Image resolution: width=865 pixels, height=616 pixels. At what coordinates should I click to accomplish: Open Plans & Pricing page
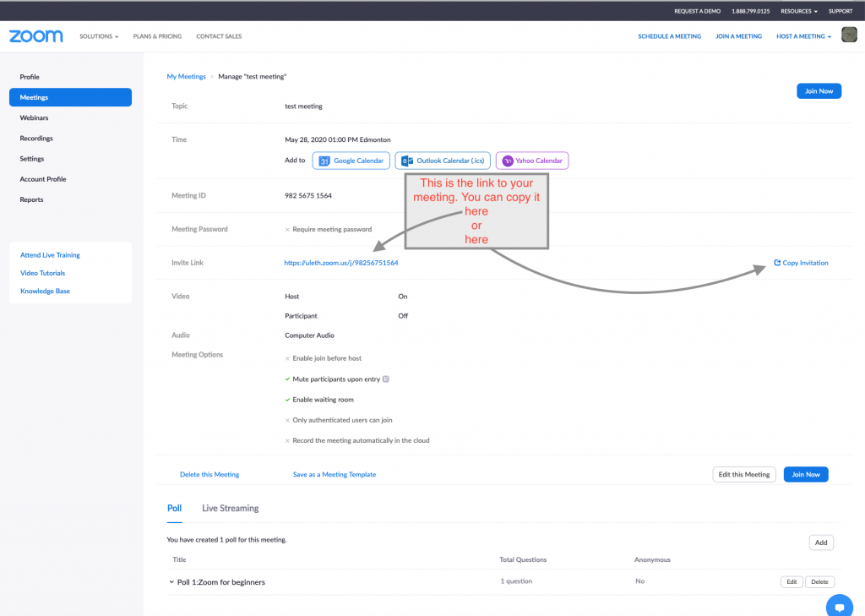pos(157,36)
